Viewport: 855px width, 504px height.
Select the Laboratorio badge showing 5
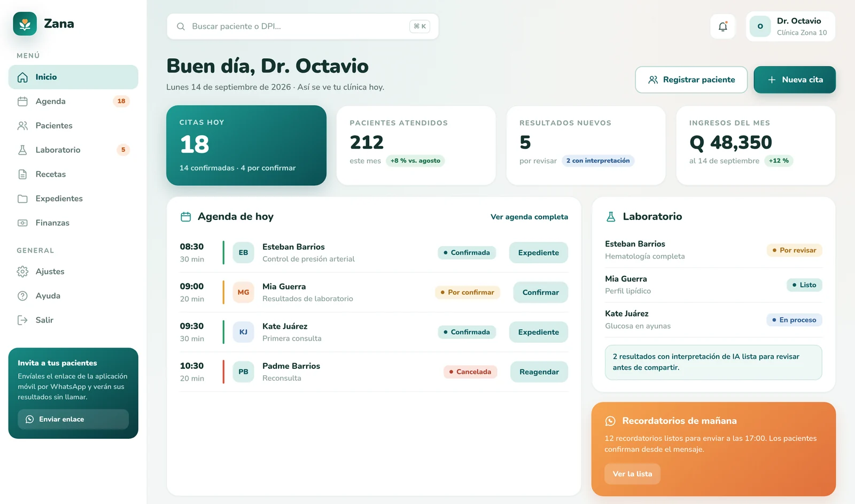[123, 149]
